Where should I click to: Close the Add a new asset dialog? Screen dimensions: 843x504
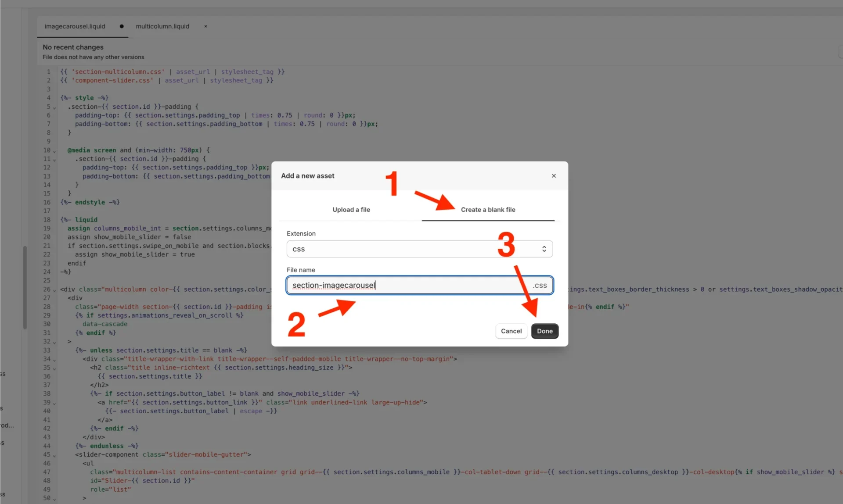(554, 175)
